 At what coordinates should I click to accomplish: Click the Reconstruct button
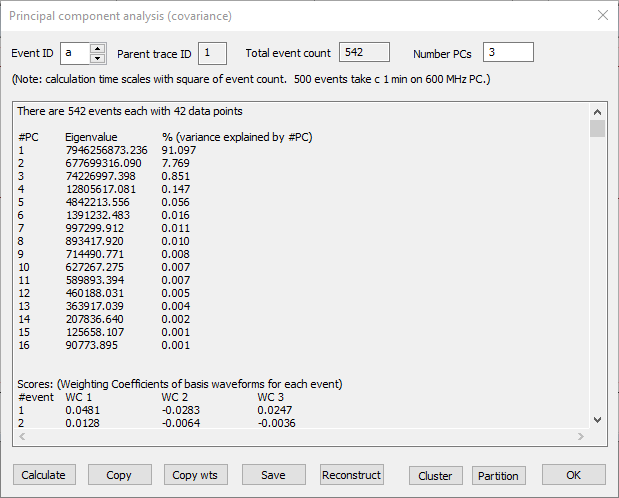coord(351,475)
